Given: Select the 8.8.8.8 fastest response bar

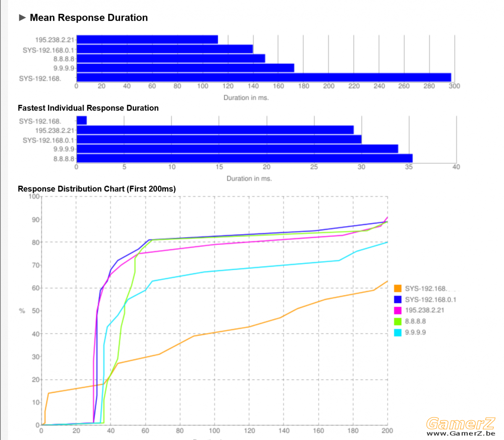Looking at the screenshot, I should [x=244, y=158].
